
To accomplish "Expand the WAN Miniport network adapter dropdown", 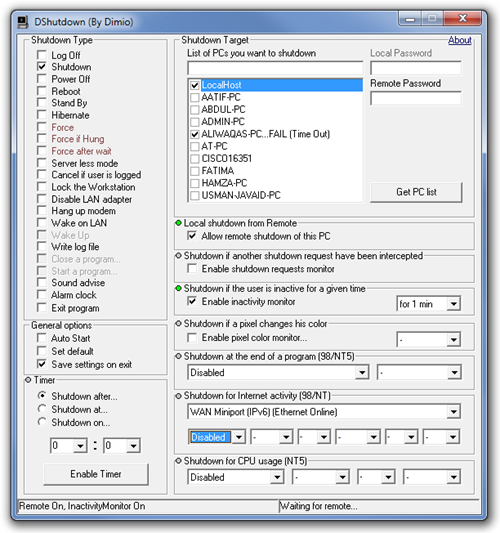I will (454, 412).
